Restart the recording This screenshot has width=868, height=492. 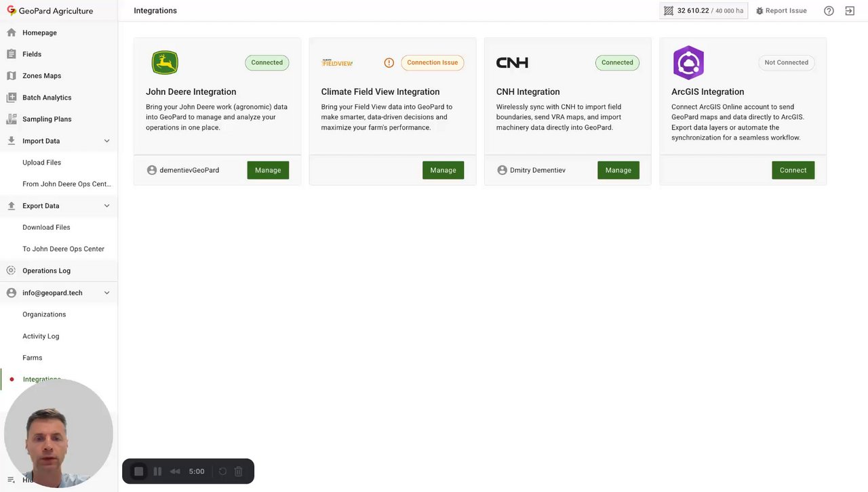222,472
